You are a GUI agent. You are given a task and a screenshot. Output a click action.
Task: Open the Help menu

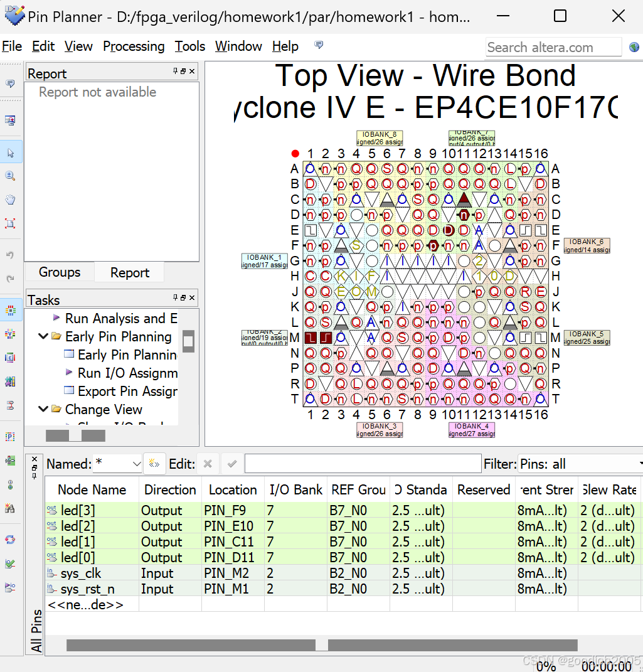(285, 46)
